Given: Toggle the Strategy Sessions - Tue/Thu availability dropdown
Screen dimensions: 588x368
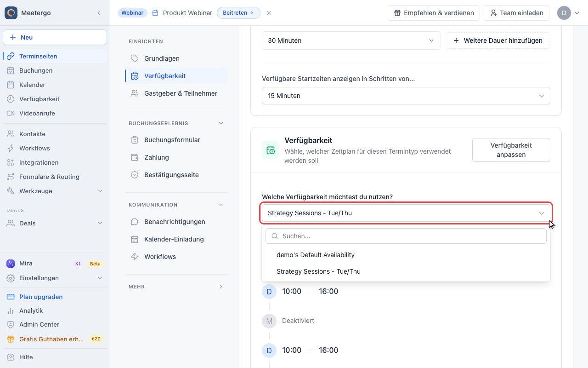Looking at the screenshot, I should [406, 213].
